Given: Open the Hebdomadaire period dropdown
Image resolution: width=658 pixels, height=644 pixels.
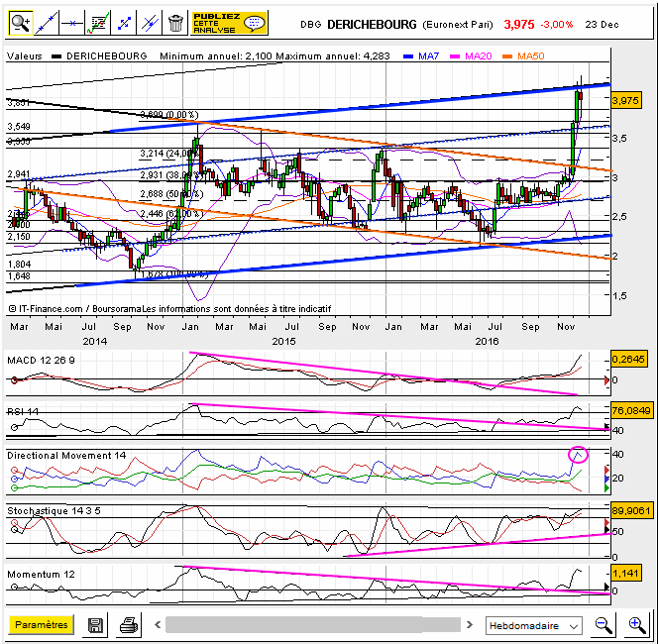Looking at the screenshot, I should [534, 625].
